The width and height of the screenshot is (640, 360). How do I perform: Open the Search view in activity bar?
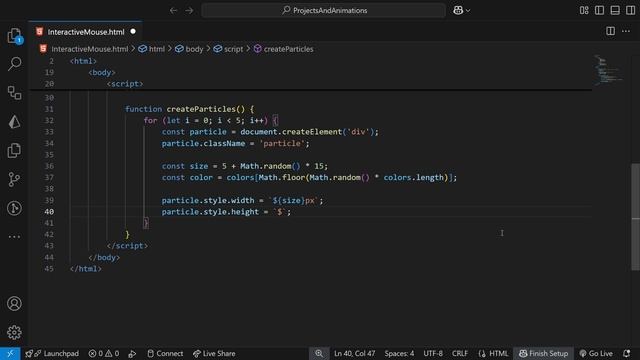(x=14, y=64)
